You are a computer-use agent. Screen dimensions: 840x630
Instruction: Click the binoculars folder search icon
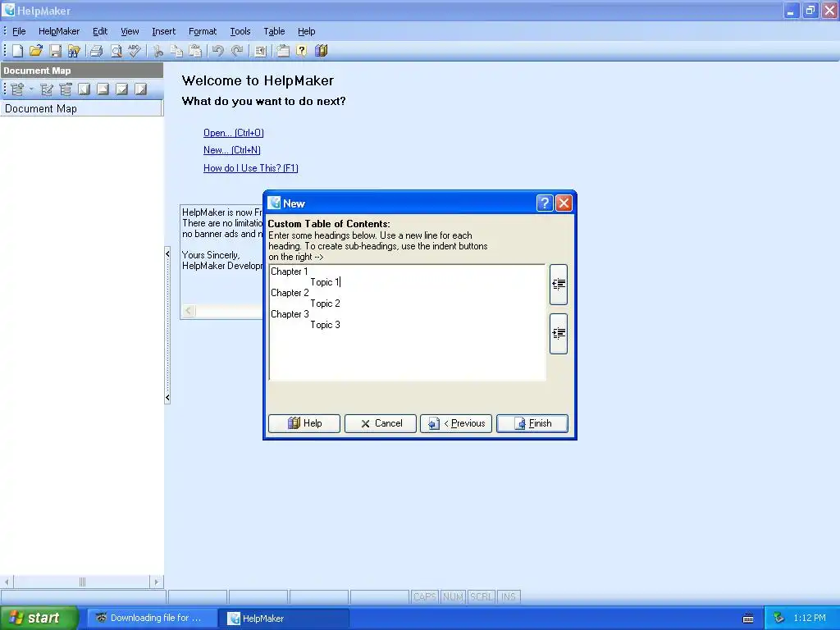pyautogui.click(x=73, y=51)
